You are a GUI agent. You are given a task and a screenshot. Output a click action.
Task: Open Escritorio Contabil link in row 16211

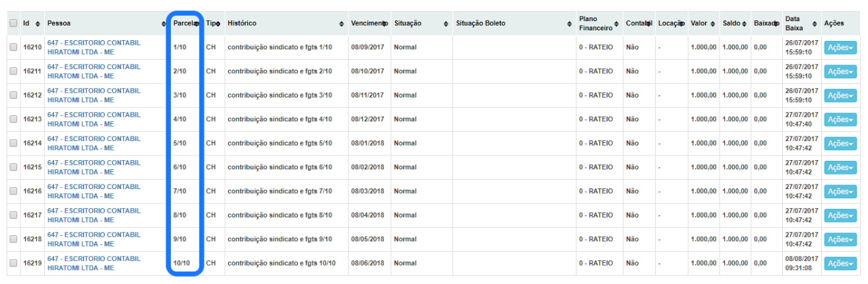[x=94, y=71]
